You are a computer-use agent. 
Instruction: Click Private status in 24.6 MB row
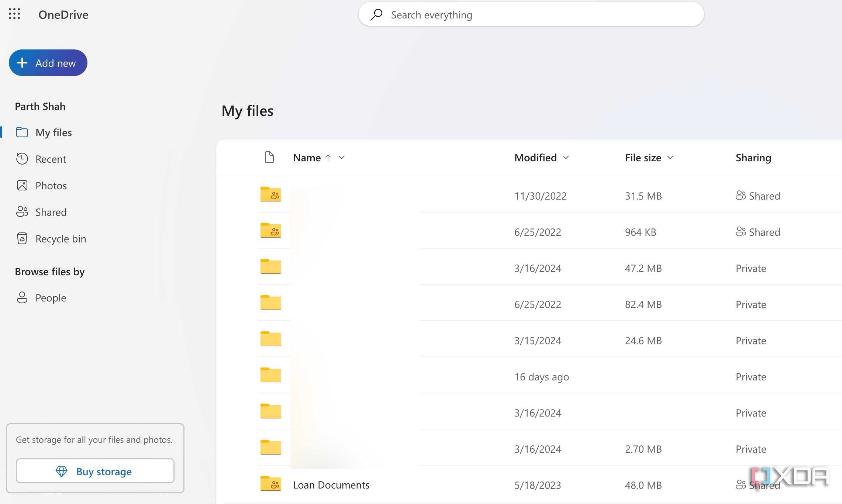pyautogui.click(x=751, y=341)
